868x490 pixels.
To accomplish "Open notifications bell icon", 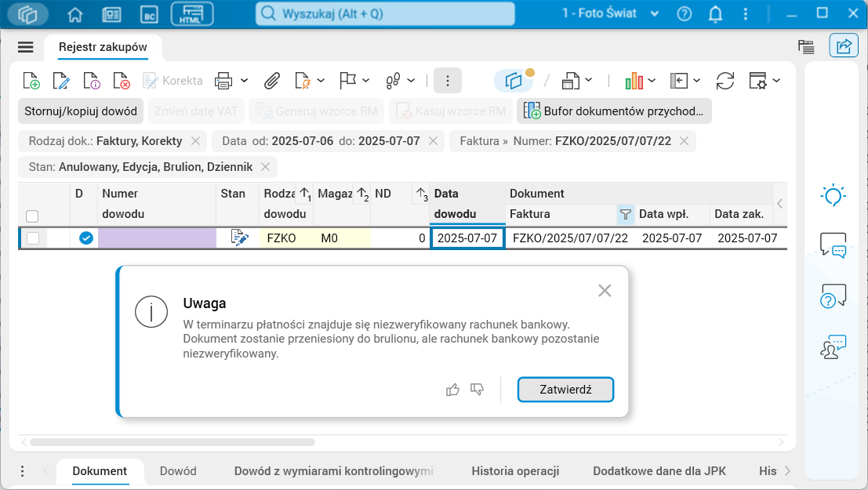I will 715,14.
